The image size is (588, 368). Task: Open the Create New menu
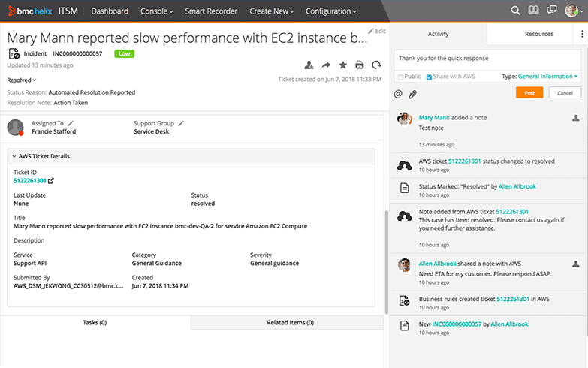[271, 11]
